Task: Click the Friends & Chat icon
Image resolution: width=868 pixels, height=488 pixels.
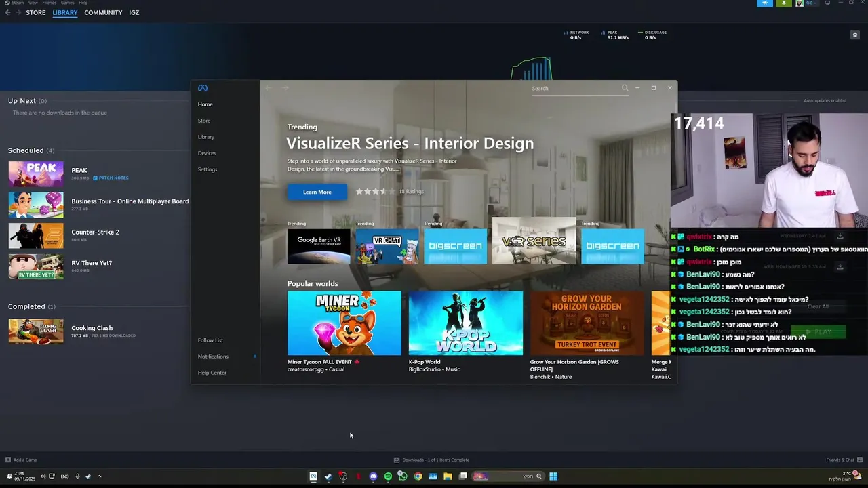Action: pos(860,460)
